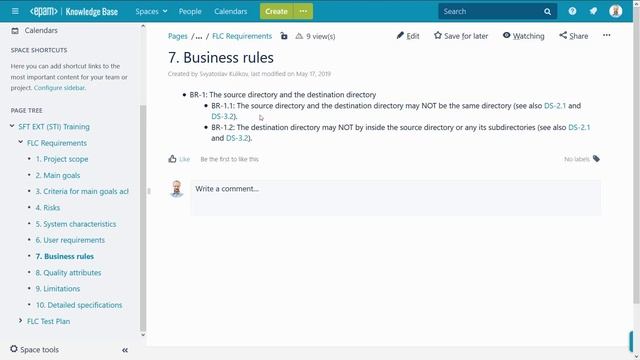Viewport: 640px width, 360px height.
Task: Click the Share button
Action: click(x=573, y=36)
